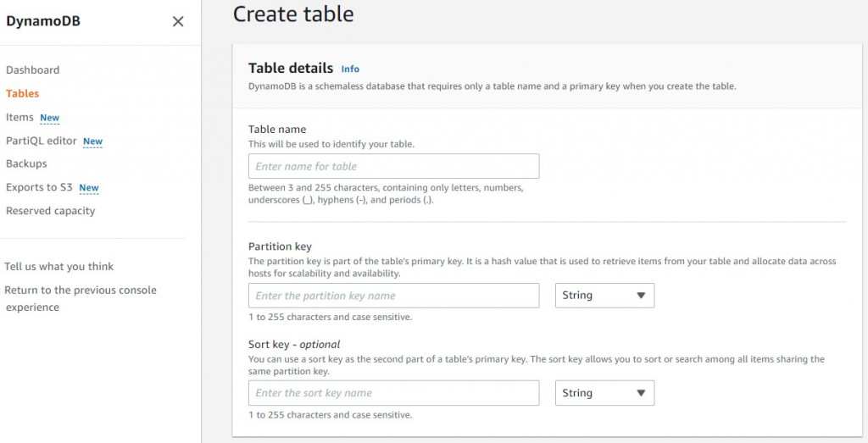Focus the sort key name field
868x443 pixels.
tap(393, 393)
